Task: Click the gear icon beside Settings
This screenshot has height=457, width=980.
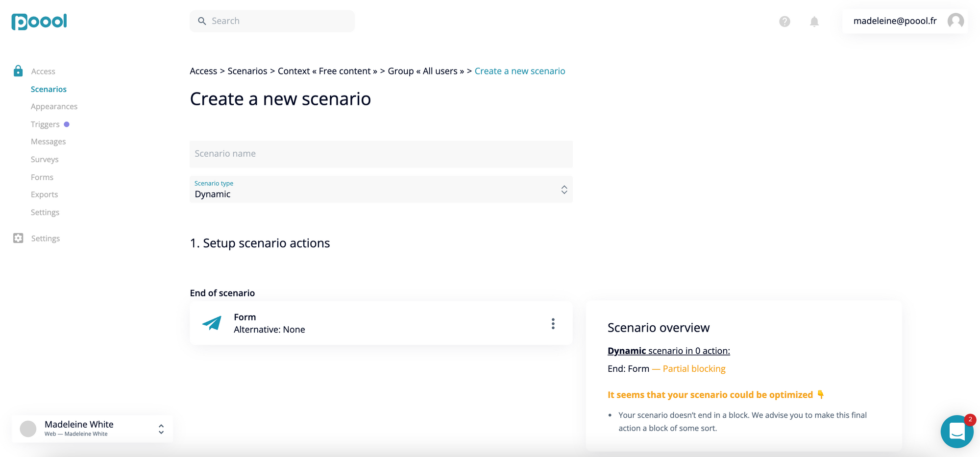Action: tap(18, 238)
